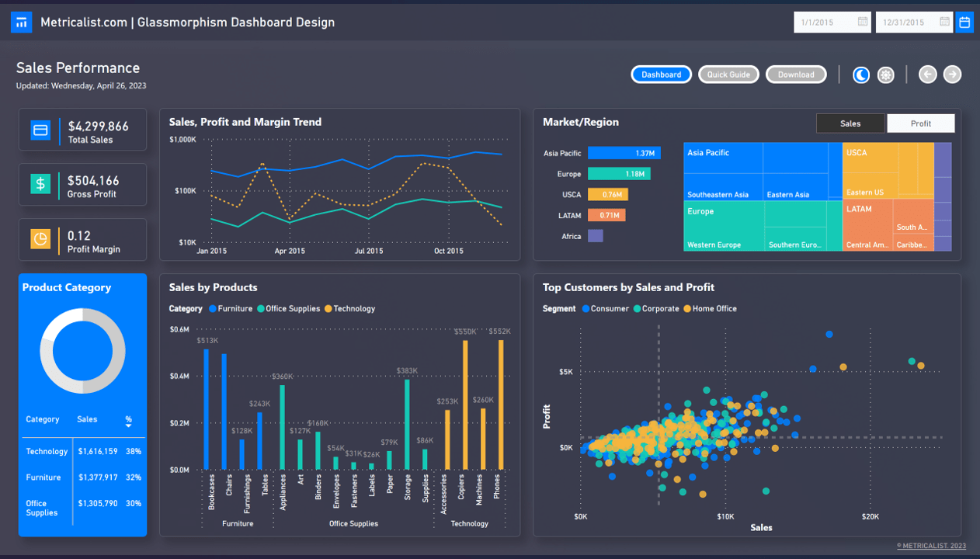Screen dimensions: 980x559
Task: Click the orange Technology legend swatch
Action: tap(328, 308)
